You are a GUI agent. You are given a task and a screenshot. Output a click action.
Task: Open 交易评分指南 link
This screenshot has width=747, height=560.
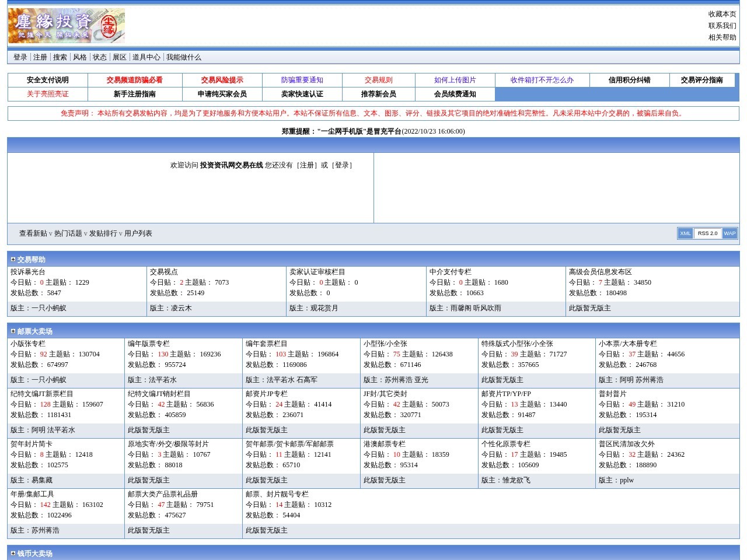click(x=702, y=80)
